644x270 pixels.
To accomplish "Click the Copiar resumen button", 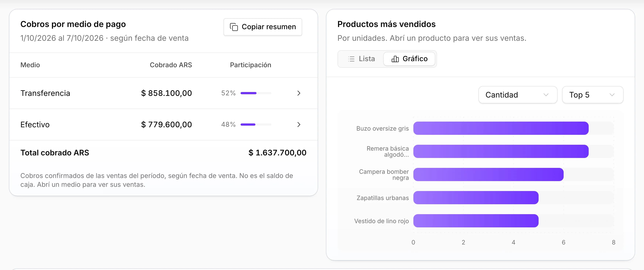I will [x=263, y=27].
